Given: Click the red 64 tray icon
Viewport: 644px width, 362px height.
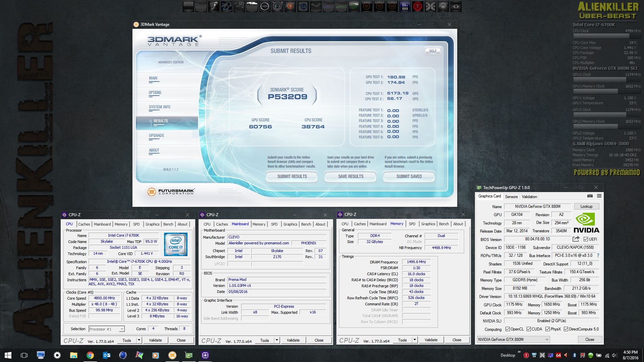Looking at the screenshot, I should pos(558,355).
